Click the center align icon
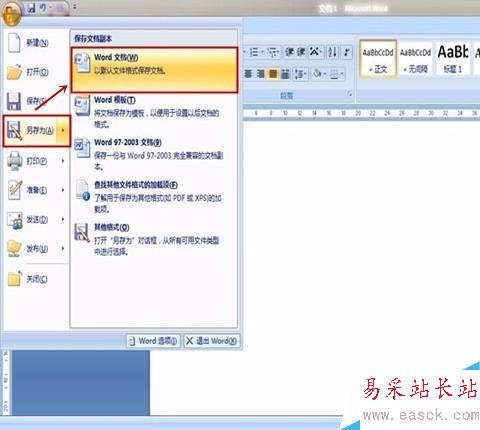This screenshot has width=480, height=430. coord(248,74)
